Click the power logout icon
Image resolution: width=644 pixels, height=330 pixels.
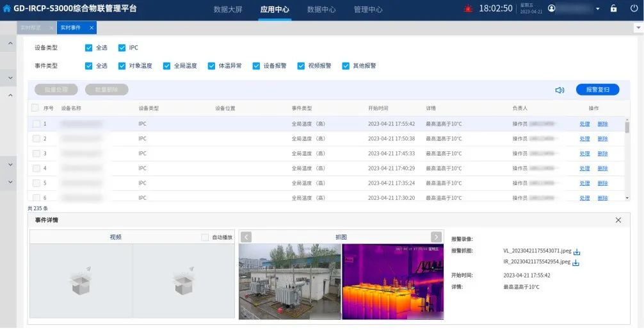pyautogui.click(x=634, y=9)
